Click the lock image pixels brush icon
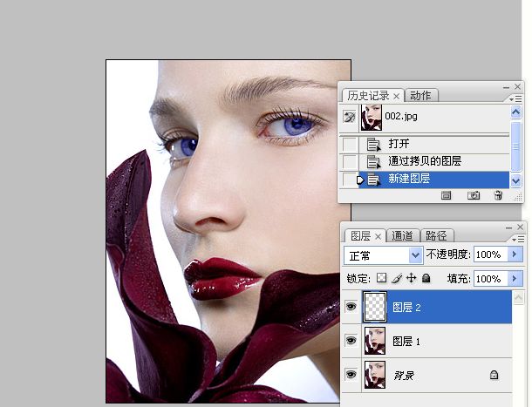This screenshot has width=532, height=407. (397, 279)
